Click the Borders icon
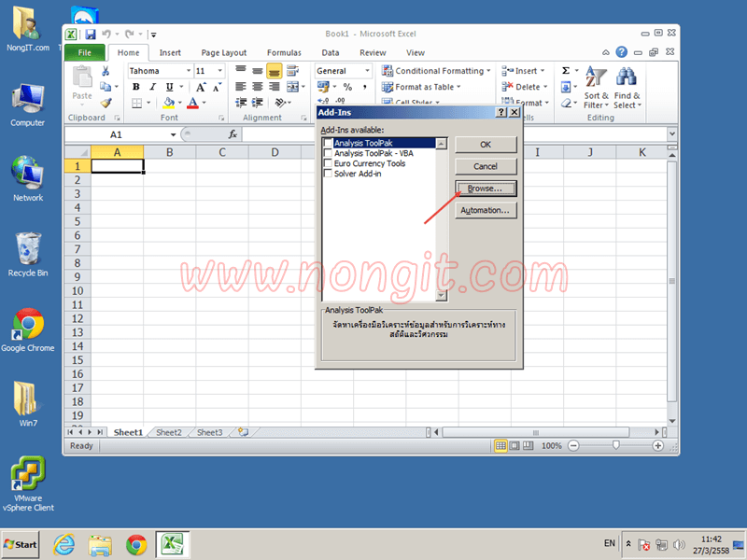Screen dimensions: 747x560 [x=137, y=103]
